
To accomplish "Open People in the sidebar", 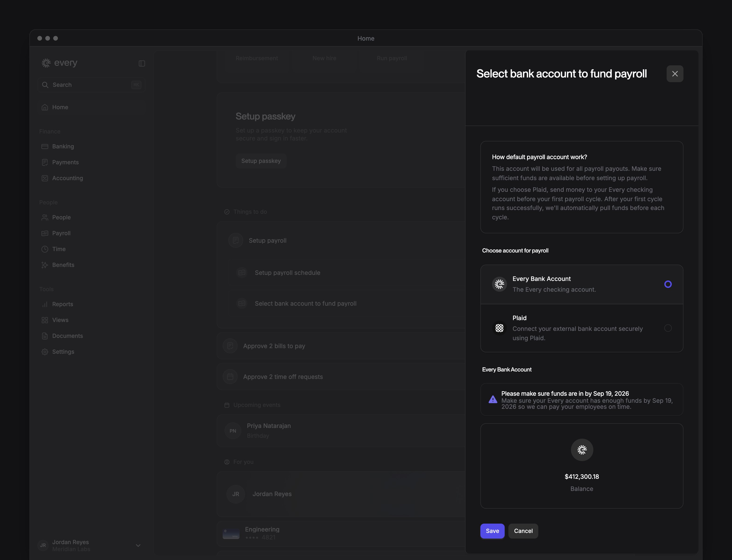I will 91,217.
